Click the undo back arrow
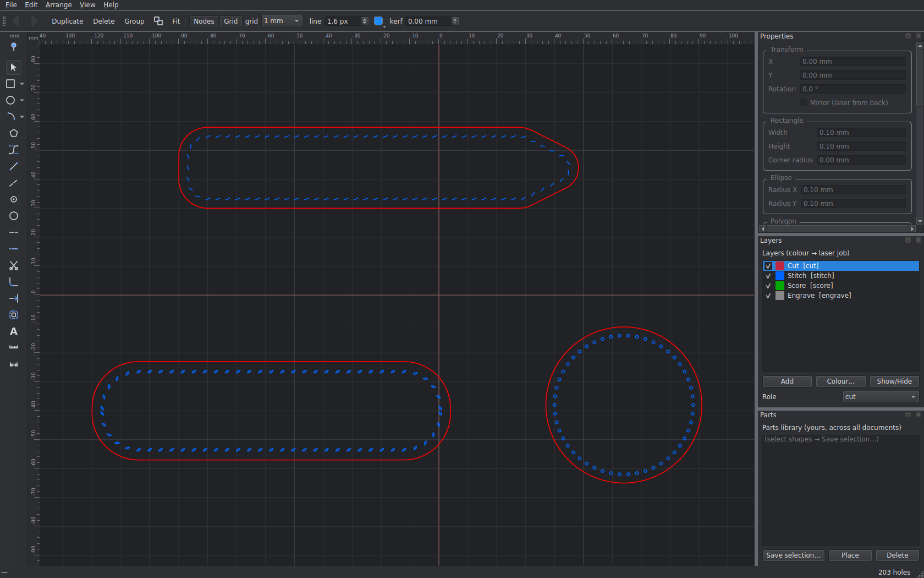 [x=16, y=21]
